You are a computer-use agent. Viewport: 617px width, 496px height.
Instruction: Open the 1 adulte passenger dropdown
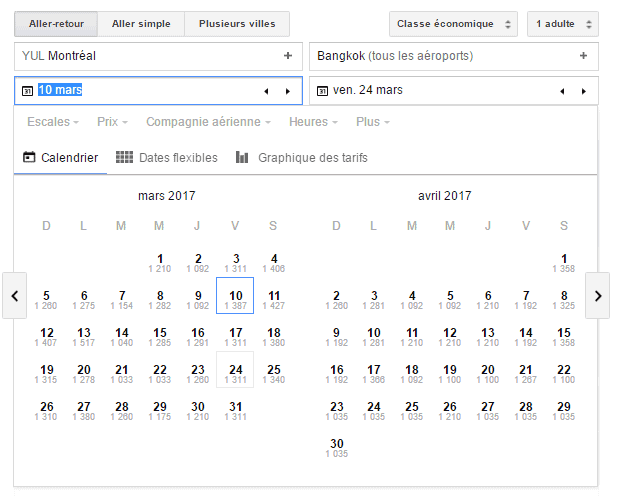click(x=562, y=23)
